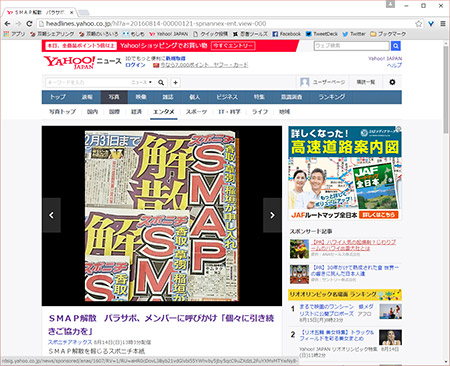Click the blue web search magnifier button
The width and height of the screenshot is (450, 366).
tap(396, 46)
